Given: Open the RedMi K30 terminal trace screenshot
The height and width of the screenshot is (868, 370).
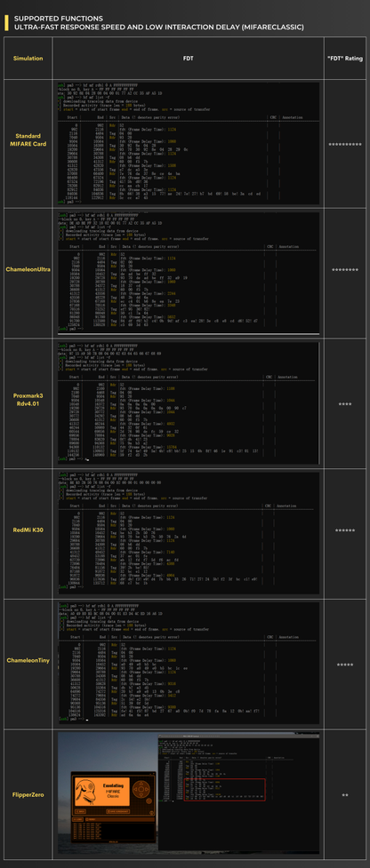Looking at the screenshot, I should coord(189,532).
